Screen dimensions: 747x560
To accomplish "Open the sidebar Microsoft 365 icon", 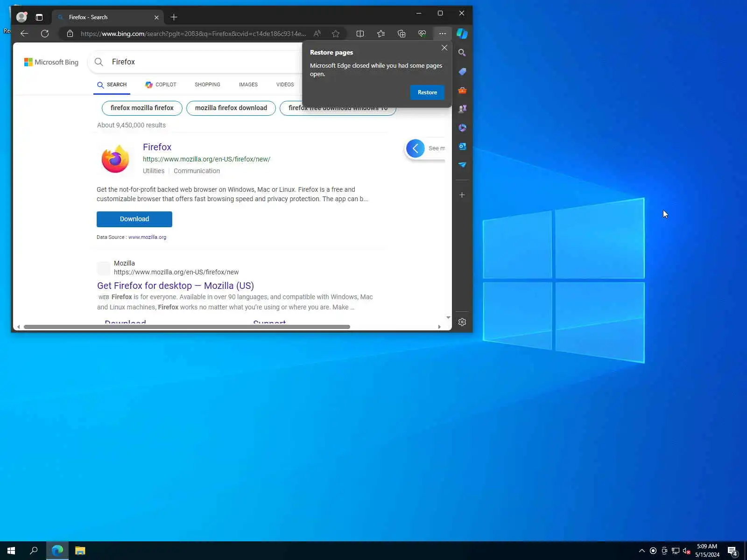I will 462,127.
